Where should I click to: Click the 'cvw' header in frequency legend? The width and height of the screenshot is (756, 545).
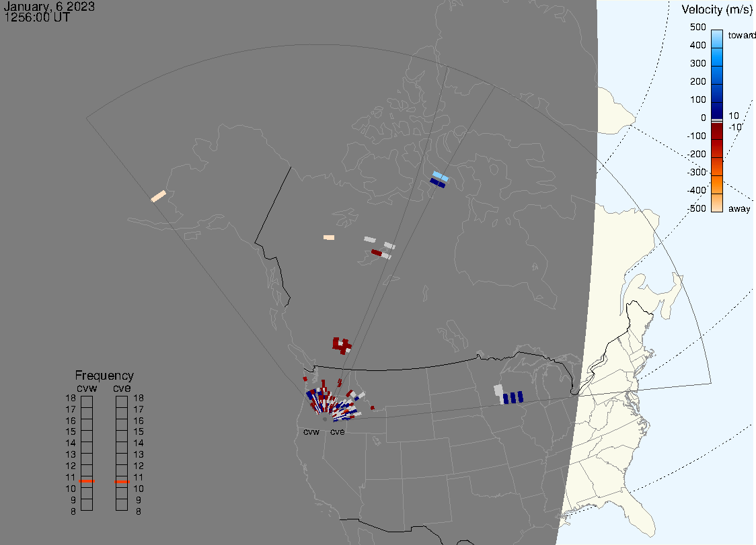(87, 388)
